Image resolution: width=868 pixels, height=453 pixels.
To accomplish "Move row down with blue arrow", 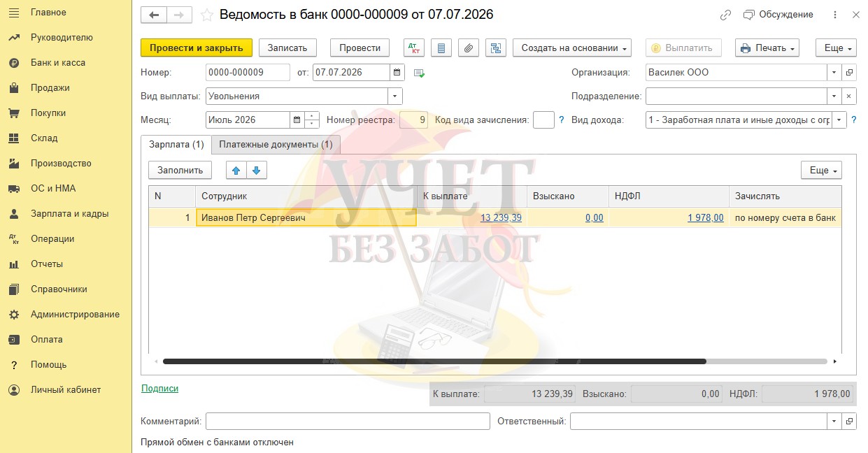I will point(256,170).
